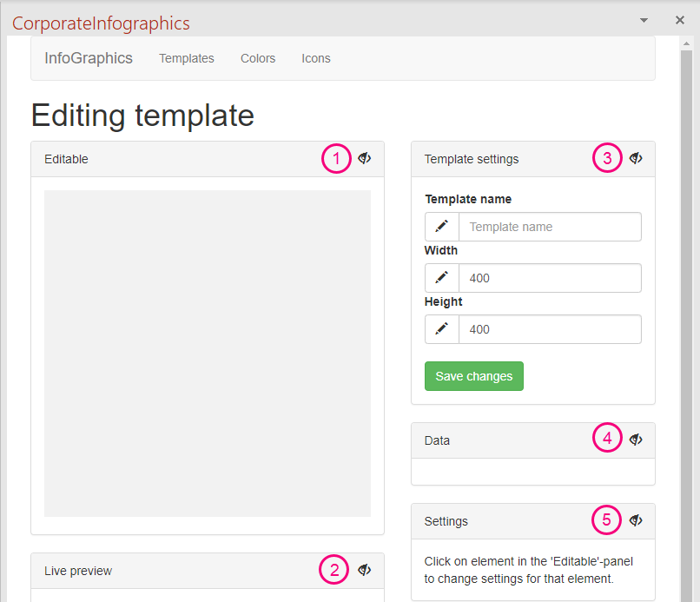Click the Width input showing 400
Image resolution: width=700 pixels, height=602 pixels.
click(x=550, y=278)
